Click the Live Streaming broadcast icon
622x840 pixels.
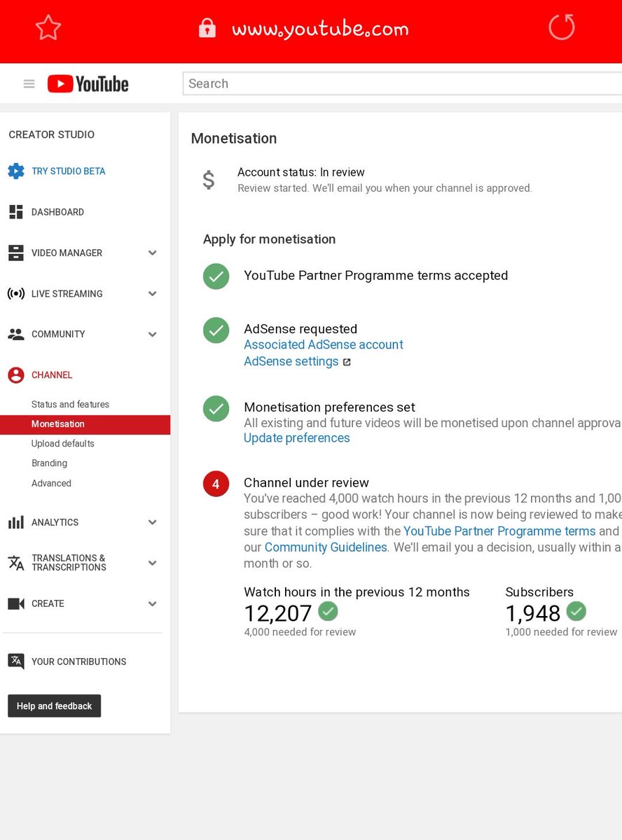[16, 293]
